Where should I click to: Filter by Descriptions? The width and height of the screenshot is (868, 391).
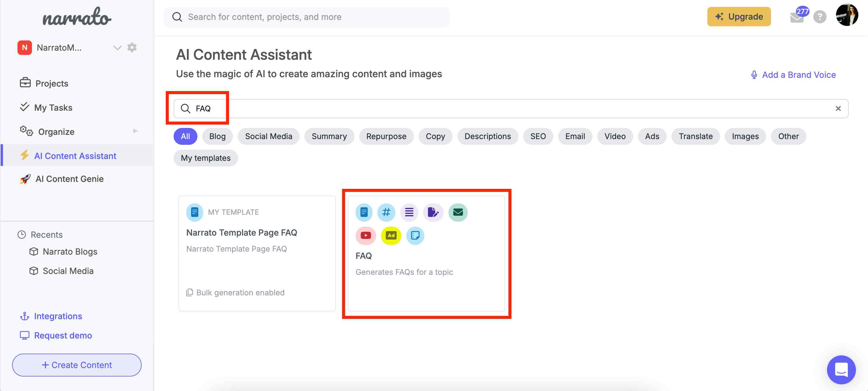coord(488,136)
